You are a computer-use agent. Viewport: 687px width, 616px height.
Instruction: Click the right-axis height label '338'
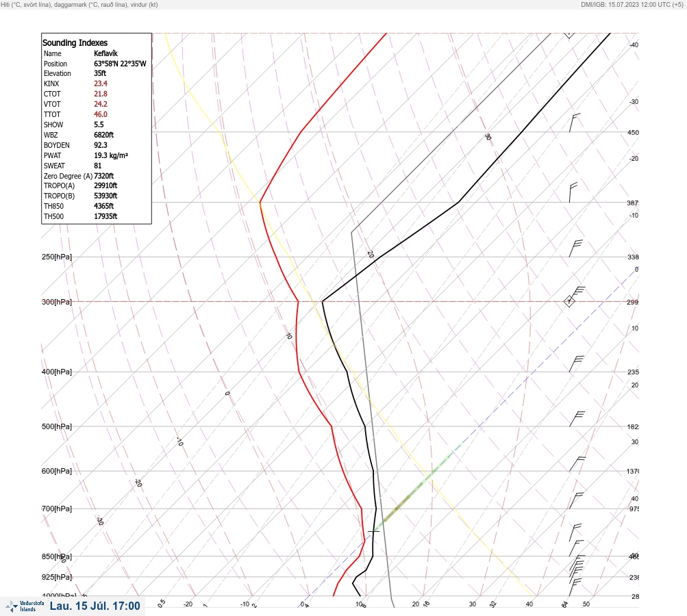(633, 257)
